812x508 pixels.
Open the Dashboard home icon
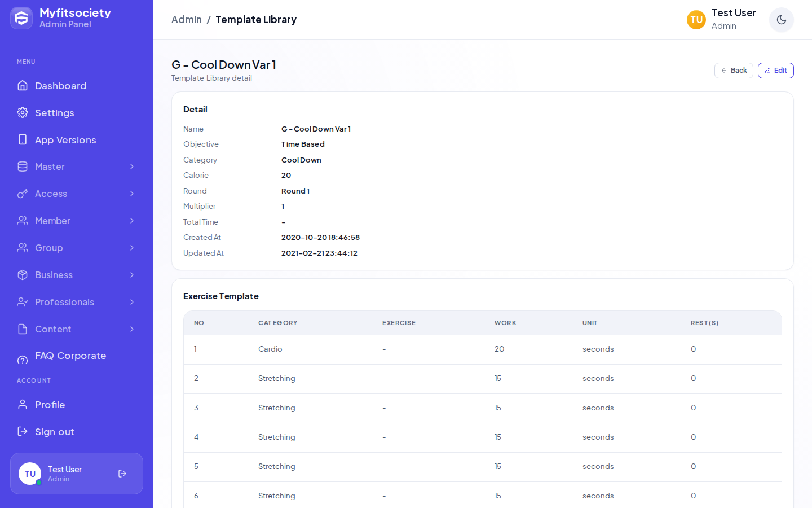pos(23,85)
